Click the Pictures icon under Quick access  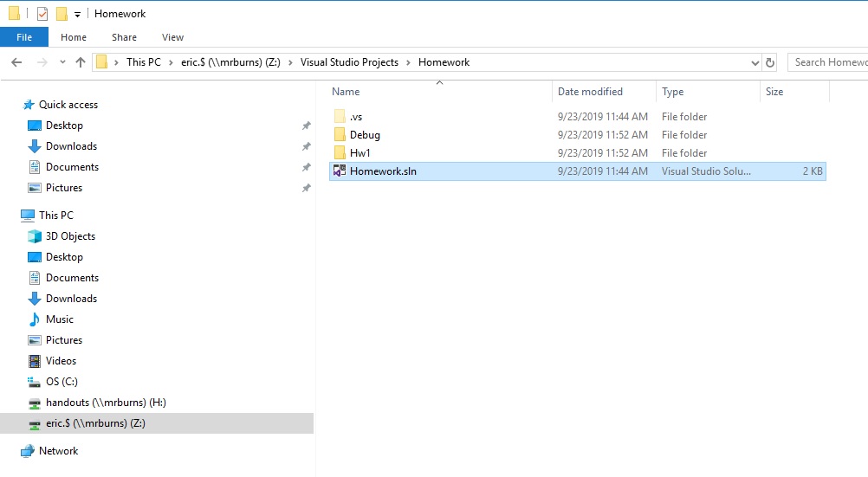(x=35, y=188)
